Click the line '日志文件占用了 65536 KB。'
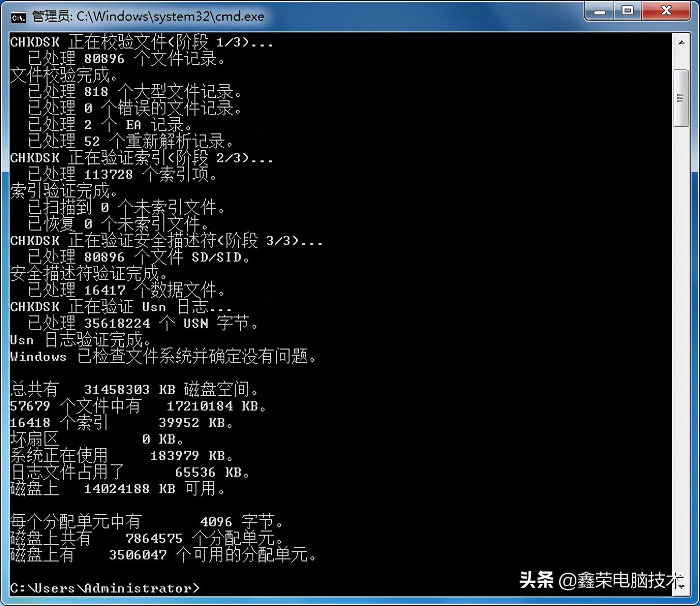 (x=131, y=472)
